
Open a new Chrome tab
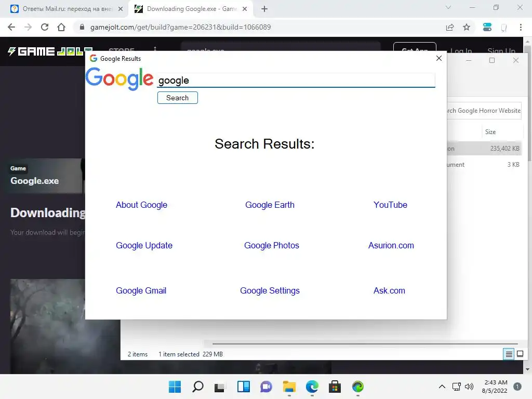[x=264, y=9]
